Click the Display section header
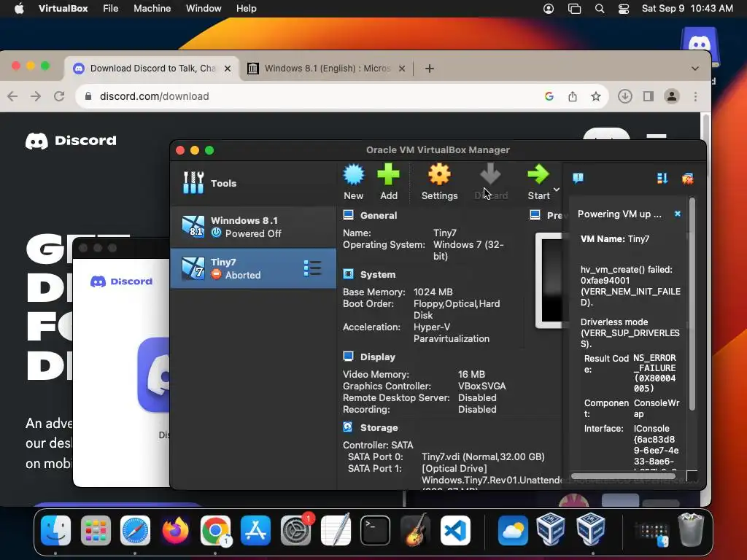 point(378,357)
